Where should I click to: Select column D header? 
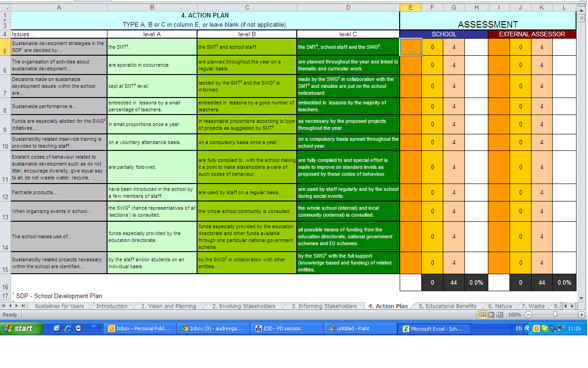pyautogui.click(x=348, y=7)
